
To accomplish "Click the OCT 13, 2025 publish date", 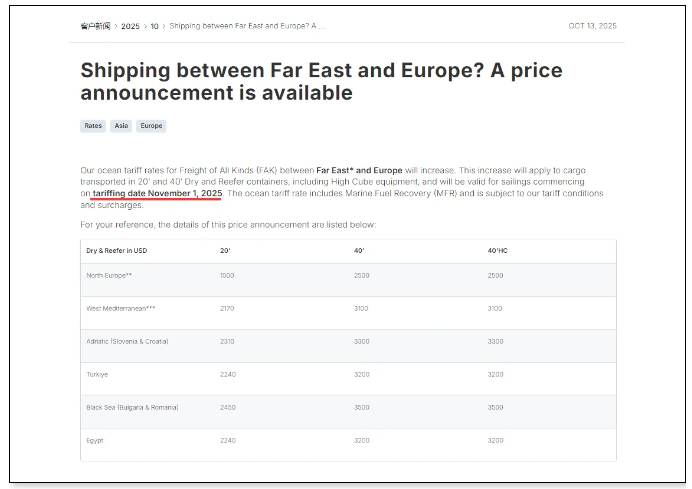I will [x=592, y=26].
